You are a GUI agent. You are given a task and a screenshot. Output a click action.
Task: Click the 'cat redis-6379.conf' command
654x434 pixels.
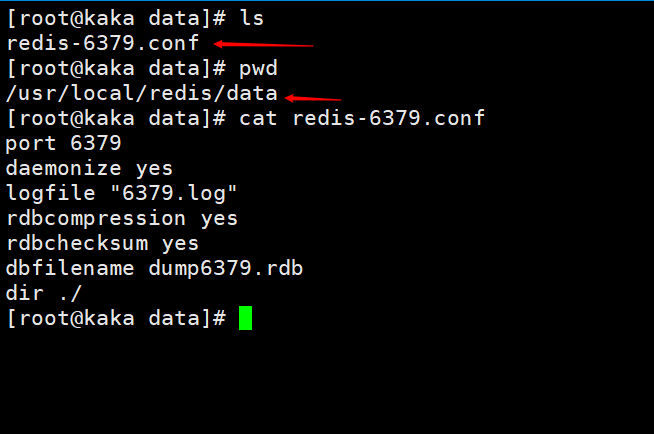[362, 118]
